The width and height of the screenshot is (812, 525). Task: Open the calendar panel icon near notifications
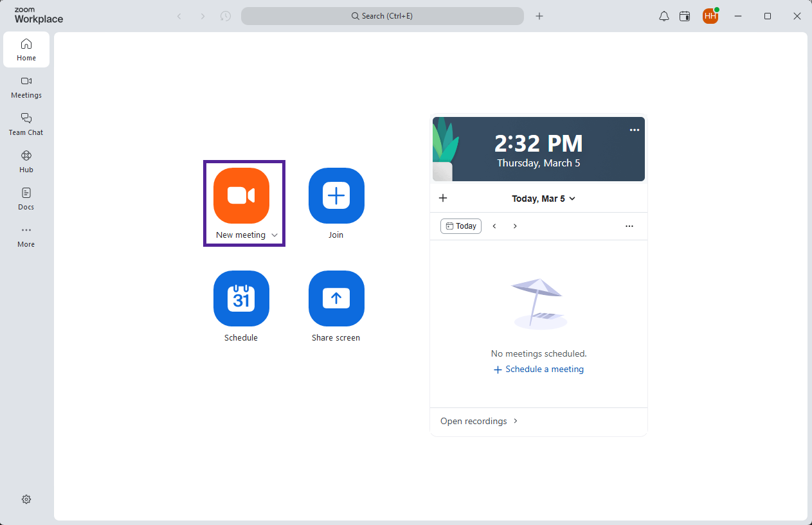point(684,16)
